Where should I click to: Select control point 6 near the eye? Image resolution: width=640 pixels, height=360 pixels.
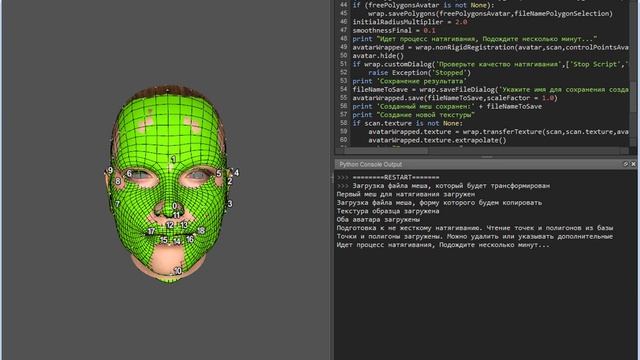129,173
